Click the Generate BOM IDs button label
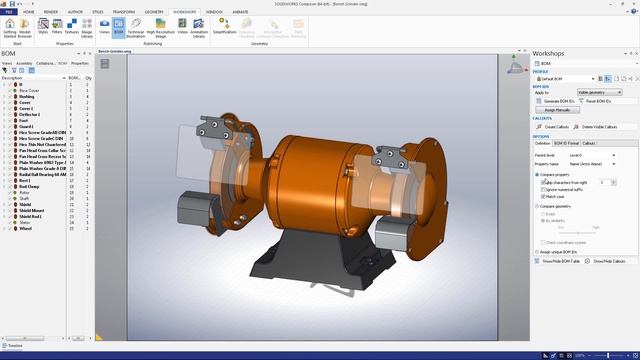 [559, 101]
